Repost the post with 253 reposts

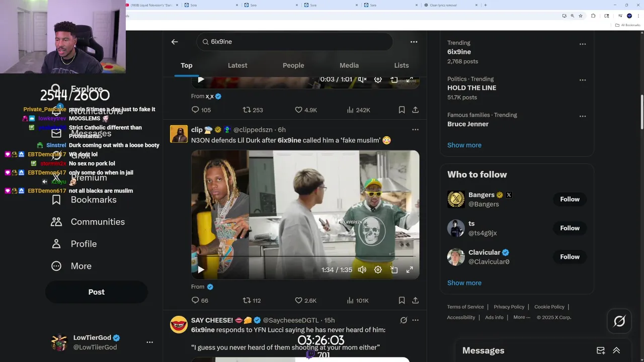253,110
